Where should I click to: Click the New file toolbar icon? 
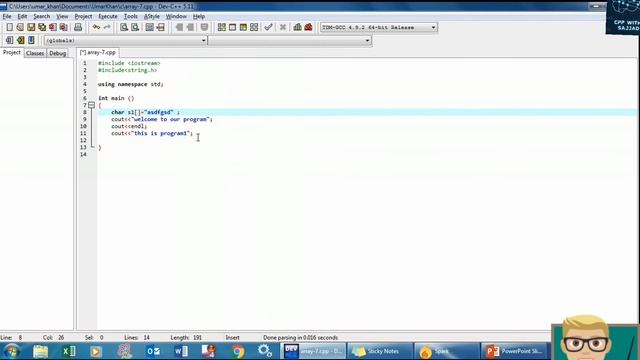pyautogui.click(x=9, y=27)
